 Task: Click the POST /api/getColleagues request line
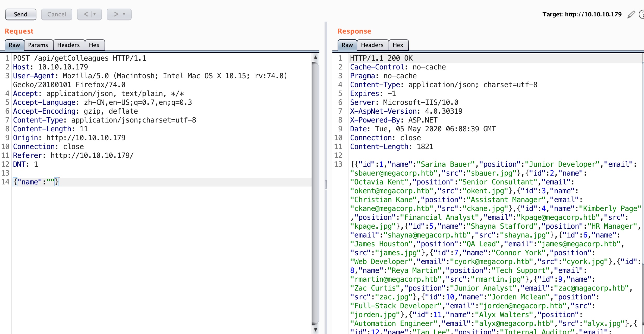80,58
